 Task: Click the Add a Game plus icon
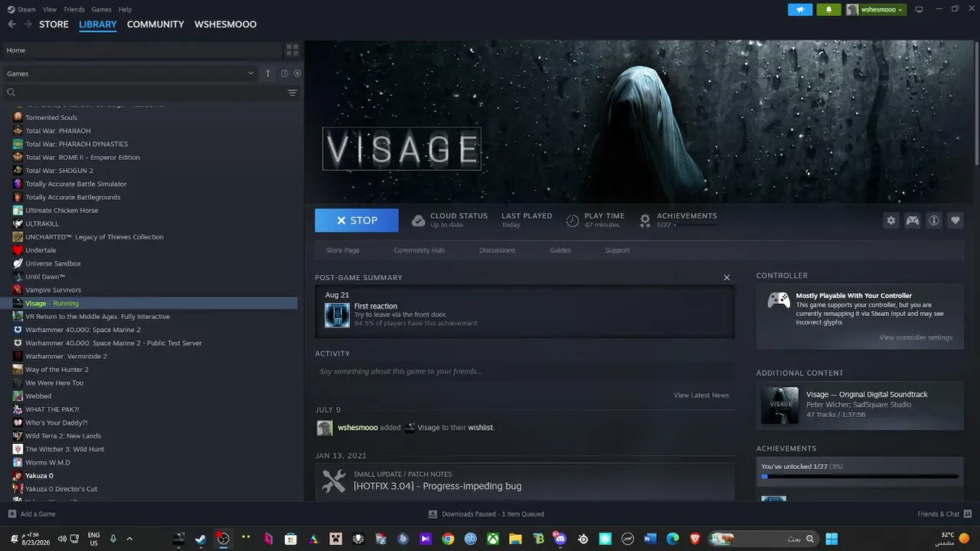11,514
